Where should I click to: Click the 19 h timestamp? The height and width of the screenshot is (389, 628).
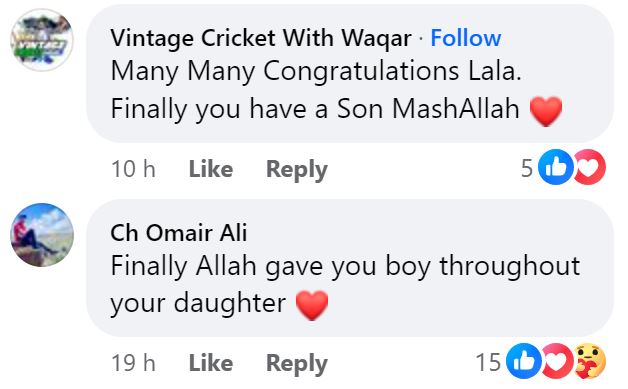point(133,363)
